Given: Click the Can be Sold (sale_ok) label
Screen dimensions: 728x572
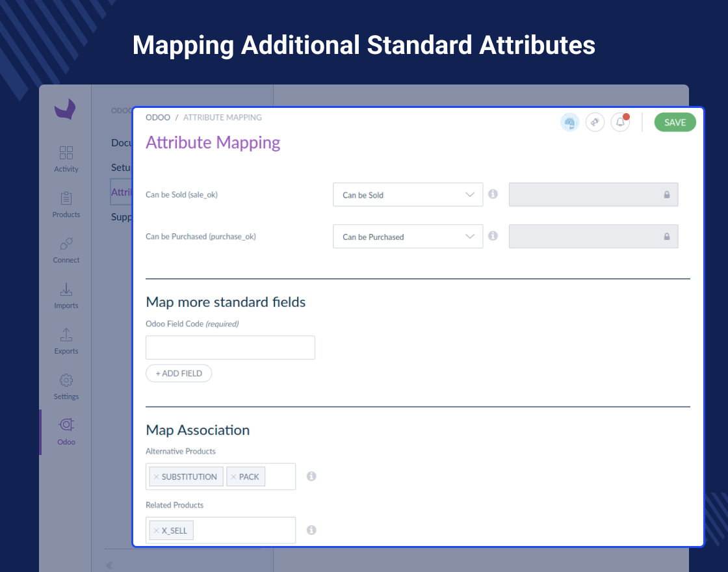Looking at the screenshot, I should pos(181,194).
